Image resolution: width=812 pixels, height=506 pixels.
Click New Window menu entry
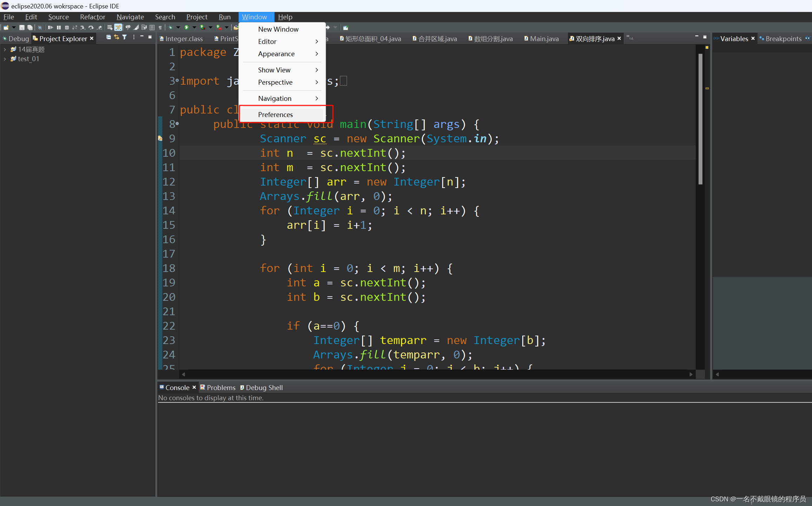point(278,29)
